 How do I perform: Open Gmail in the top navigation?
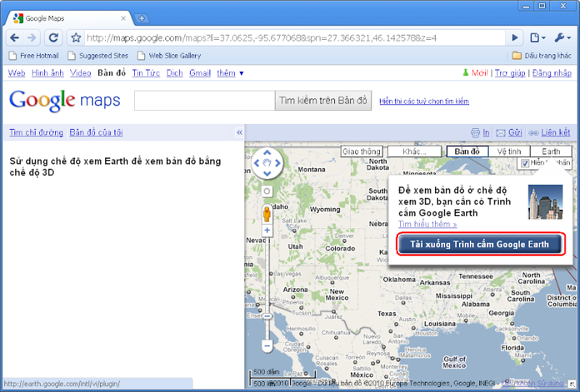click(x=200, y=73)
